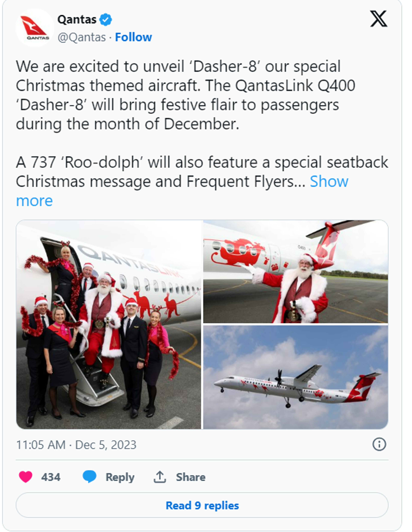
Task: Follow the Qantas account
Action: coord(133,37)
